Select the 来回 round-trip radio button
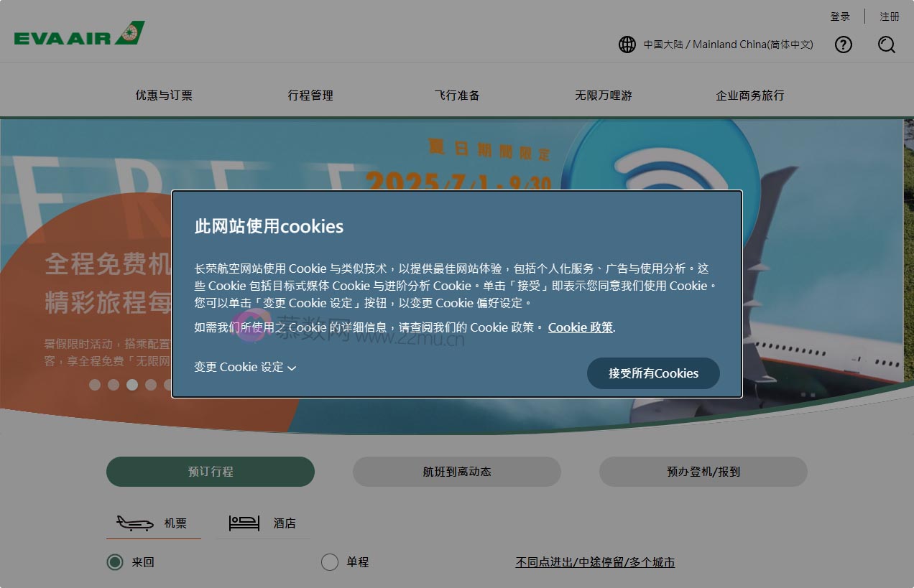 114,562
